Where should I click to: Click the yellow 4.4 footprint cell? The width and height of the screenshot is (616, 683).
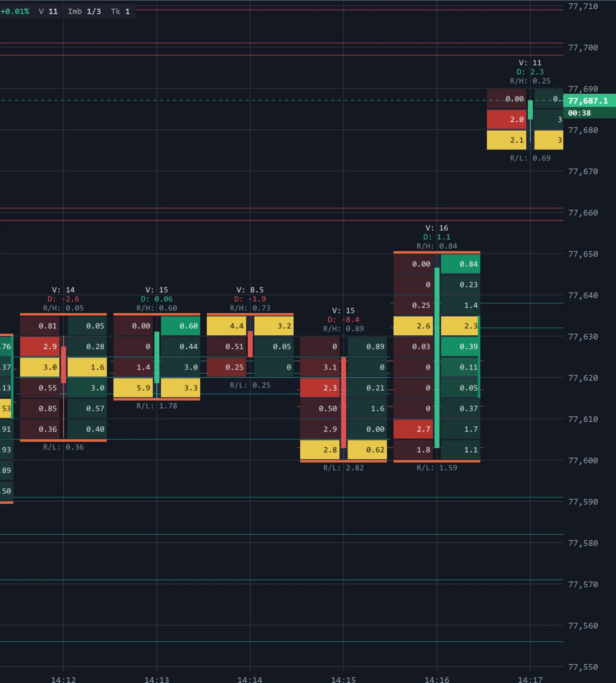pyautogui.click(x=226, y=326)
